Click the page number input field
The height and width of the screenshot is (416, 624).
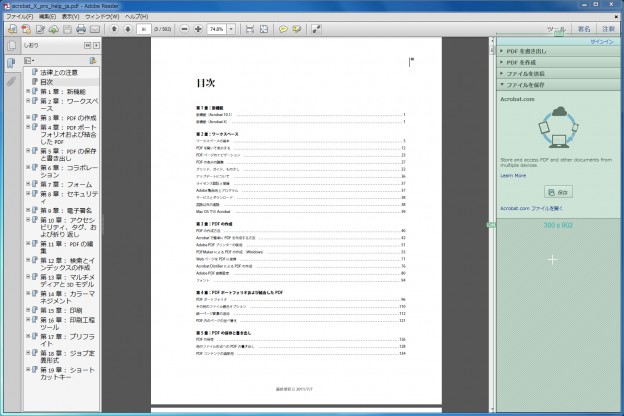tap(144, 29)
